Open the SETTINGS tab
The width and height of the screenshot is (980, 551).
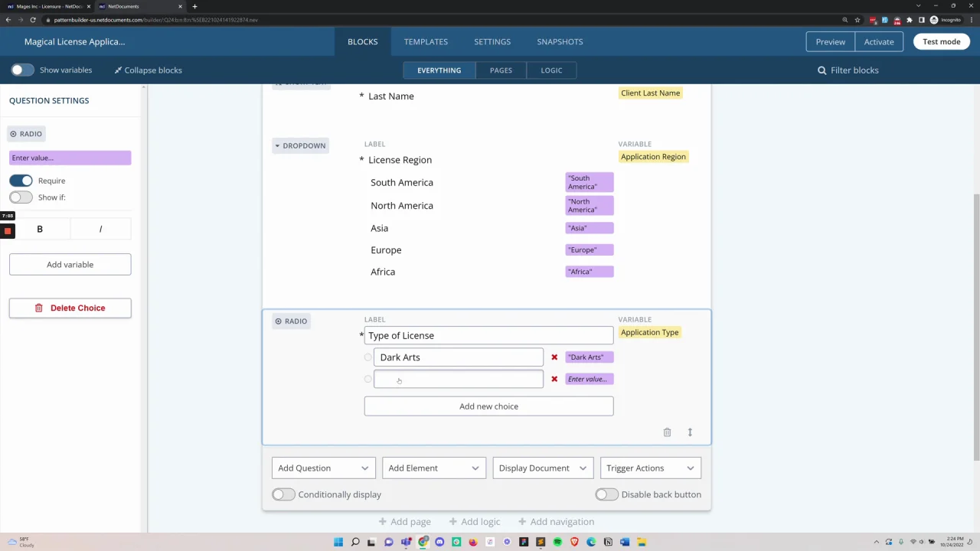pos(492,42)
